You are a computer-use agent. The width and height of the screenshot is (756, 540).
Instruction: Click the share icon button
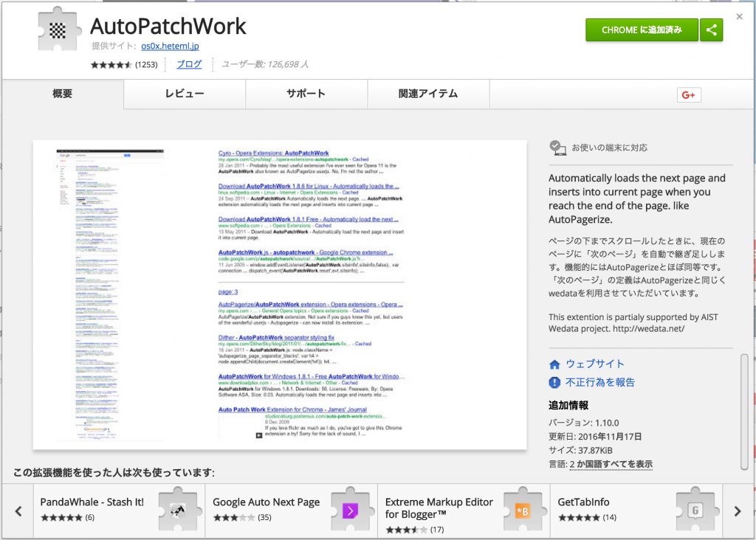[712, 30]
